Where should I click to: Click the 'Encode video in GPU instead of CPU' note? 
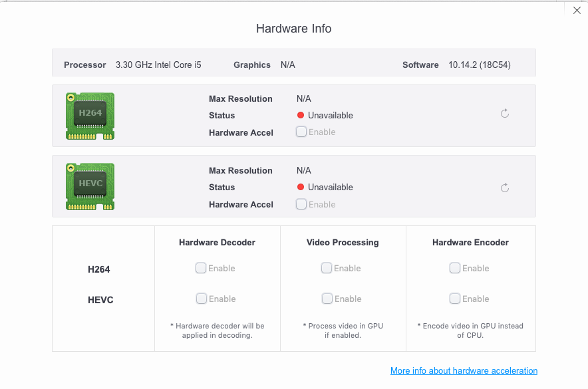point(470,330)
